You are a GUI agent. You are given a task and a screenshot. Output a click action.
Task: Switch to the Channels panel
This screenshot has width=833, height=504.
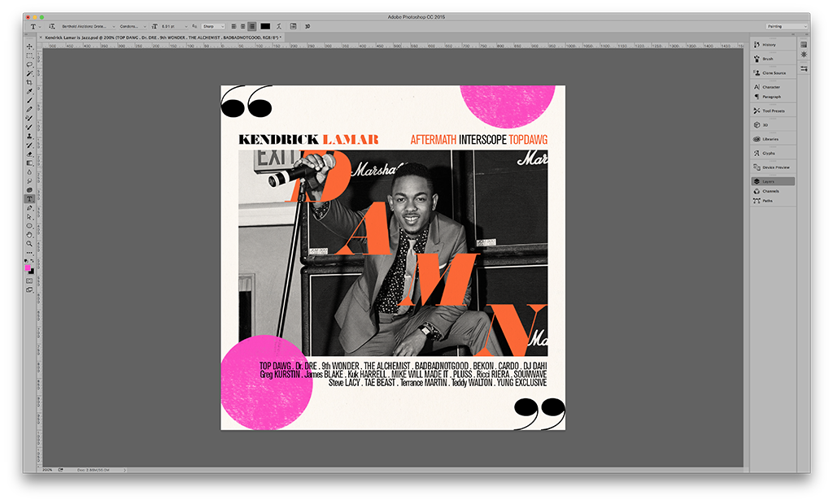(773, 191)
